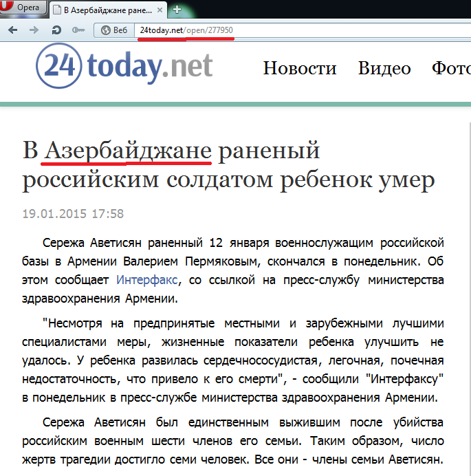Click the paragraph 'Сережа Аветисян был единственным'
Image resolution: width=471 pixels, height=476 pixels.
233,441
